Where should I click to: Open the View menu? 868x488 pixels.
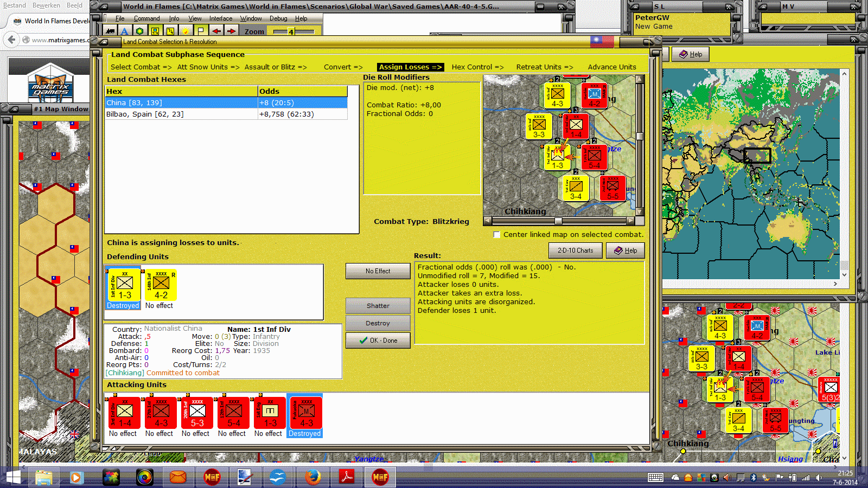[x=195, y=18]
